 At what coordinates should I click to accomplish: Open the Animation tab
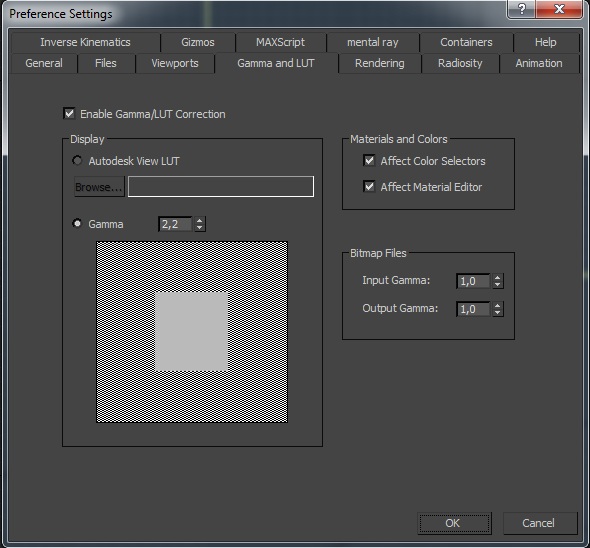539,63
